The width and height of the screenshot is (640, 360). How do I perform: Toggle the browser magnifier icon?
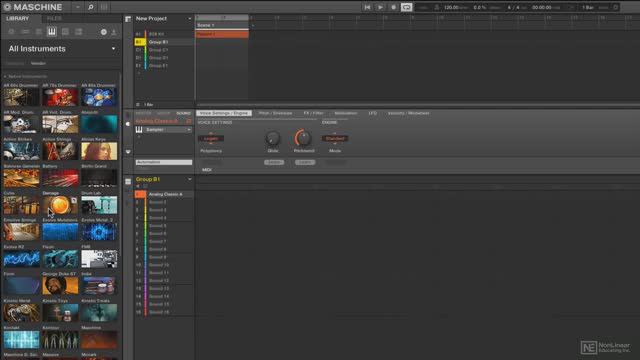[x=91, y=7]
